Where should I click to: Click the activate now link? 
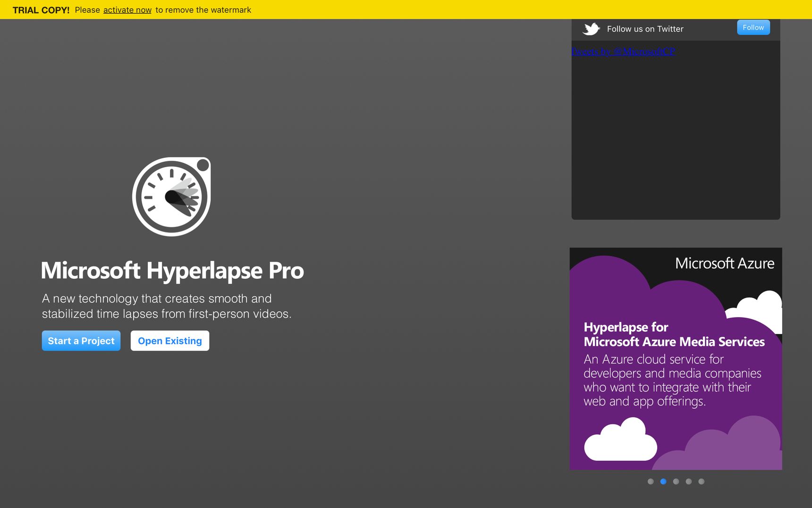(127, 10)
